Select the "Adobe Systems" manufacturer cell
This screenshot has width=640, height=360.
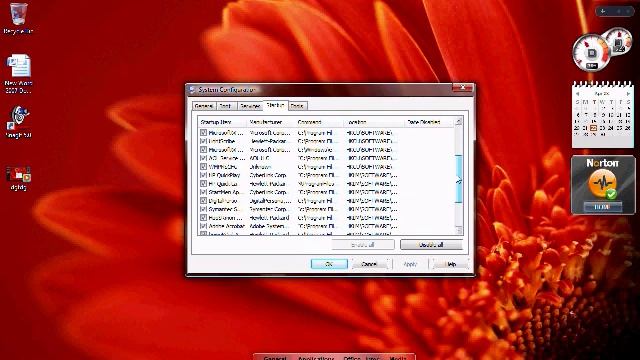(268, 226)
